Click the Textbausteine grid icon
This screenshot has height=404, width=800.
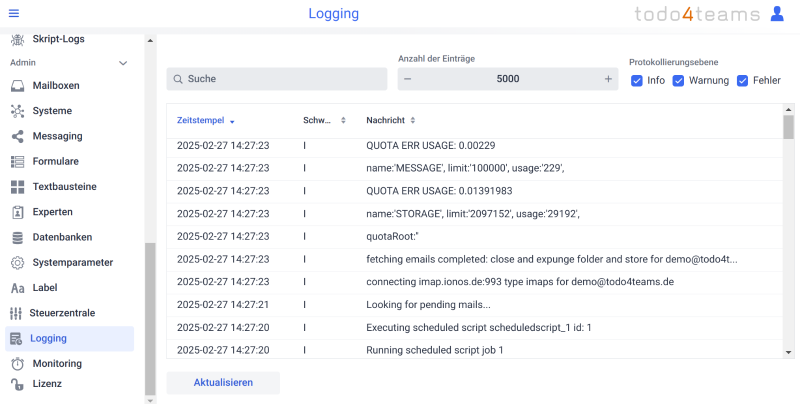[17, 187]
